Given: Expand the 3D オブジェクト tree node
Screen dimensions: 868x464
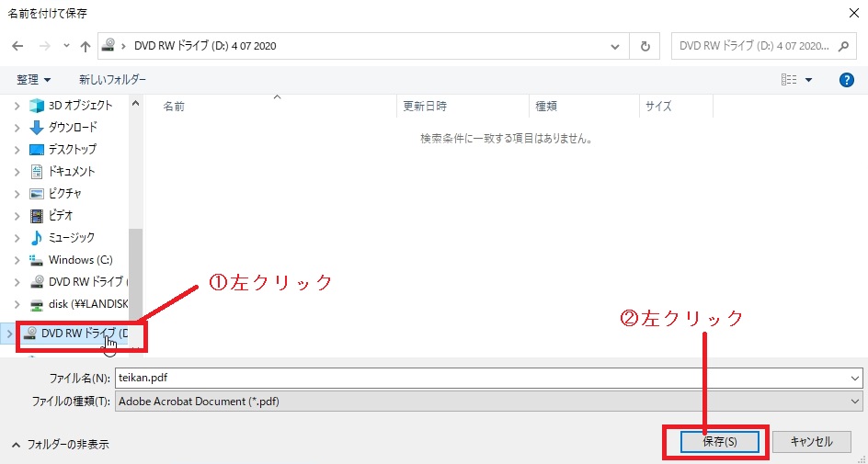Looking at the screenshot, I should (17, 105).
